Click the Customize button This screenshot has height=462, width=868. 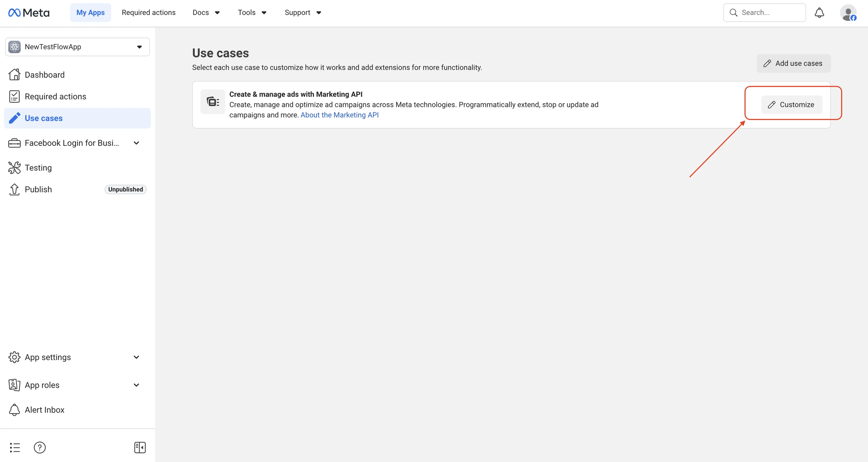[x=792, y=105]
